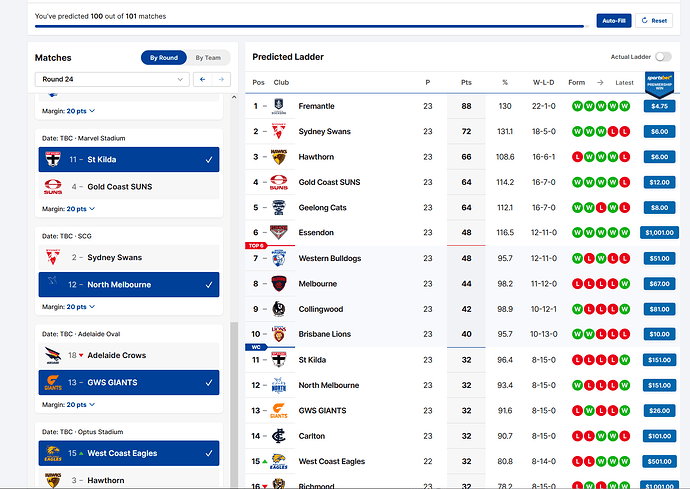This screenshot has width=690, height=489.
Task: Click Gold Coast SUNS $12.00 odds button
Action: pos(659,182)
